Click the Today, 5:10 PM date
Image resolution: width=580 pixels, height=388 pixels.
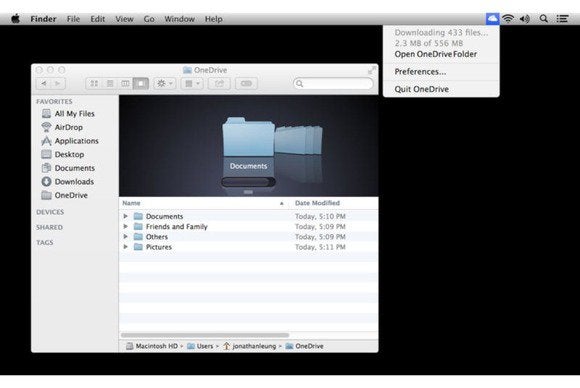tap(320, 216)
